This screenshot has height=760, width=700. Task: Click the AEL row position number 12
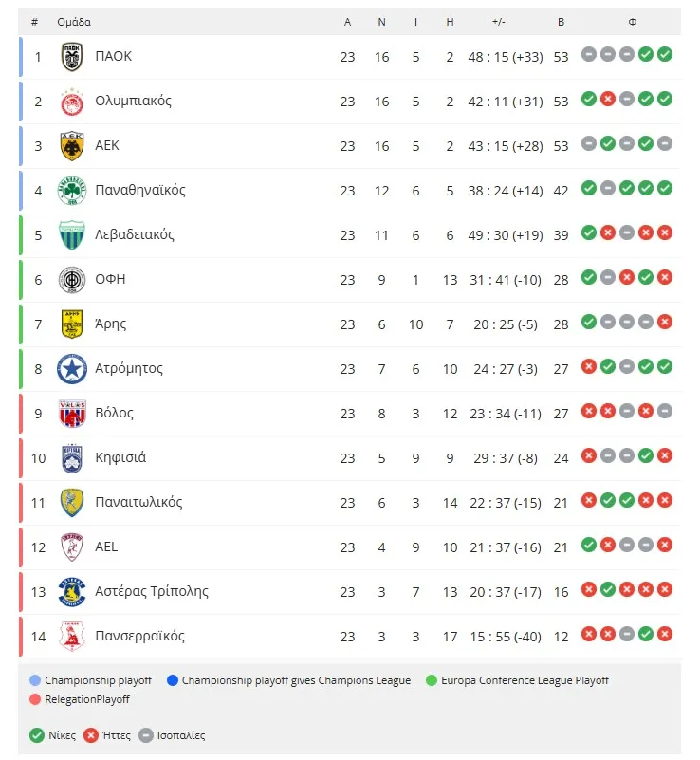coord(38,547)
